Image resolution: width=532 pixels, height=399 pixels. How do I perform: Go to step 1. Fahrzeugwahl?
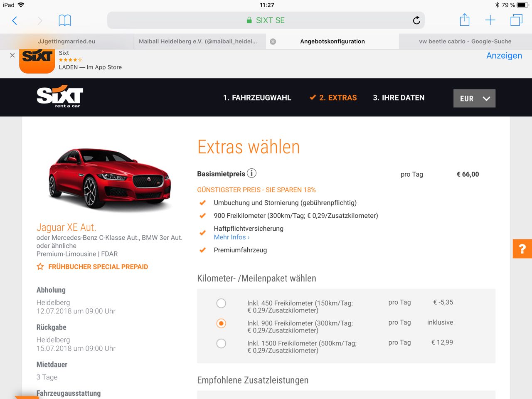[257, 98]
